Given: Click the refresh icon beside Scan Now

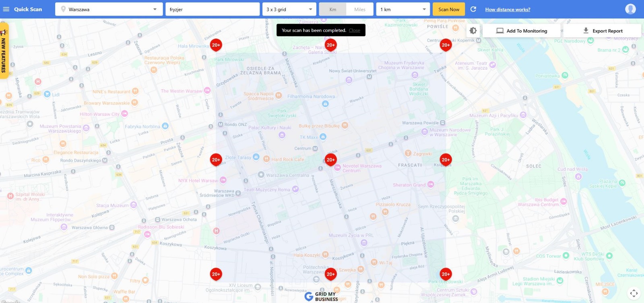Looking at the screenshot, I should pyautogui.click(x=473, y=9).
